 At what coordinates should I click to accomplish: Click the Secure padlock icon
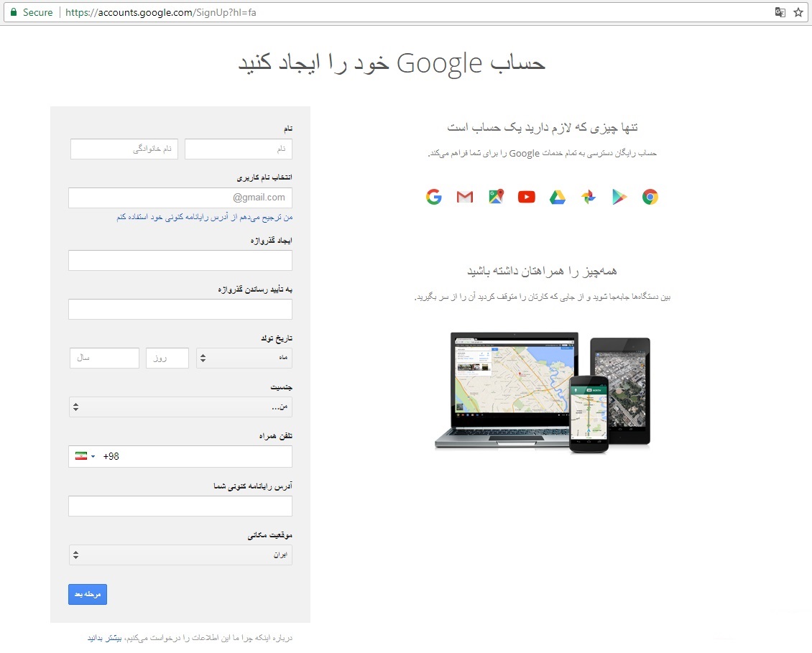coord(14,12)
